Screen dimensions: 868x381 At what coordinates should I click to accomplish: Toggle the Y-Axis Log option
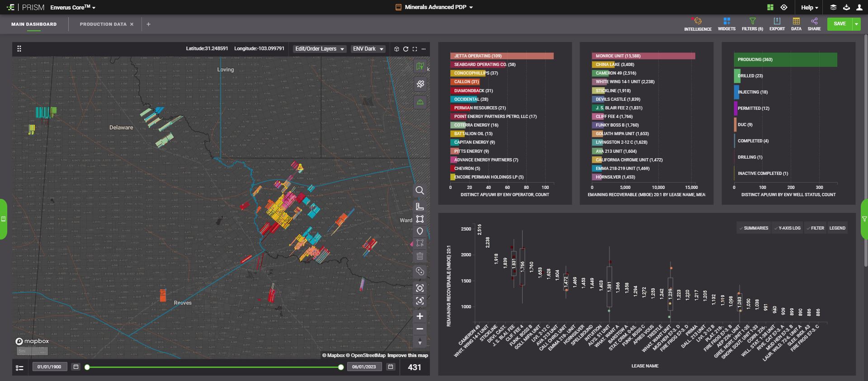787,228
